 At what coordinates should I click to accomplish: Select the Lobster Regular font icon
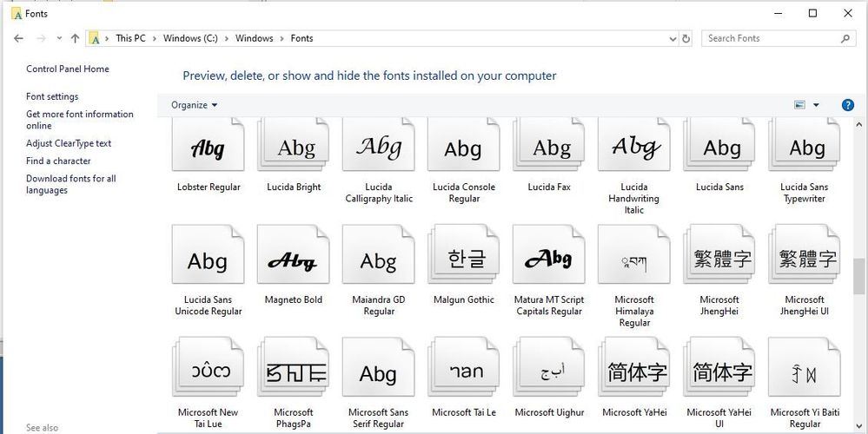click(x=209, y=144)
